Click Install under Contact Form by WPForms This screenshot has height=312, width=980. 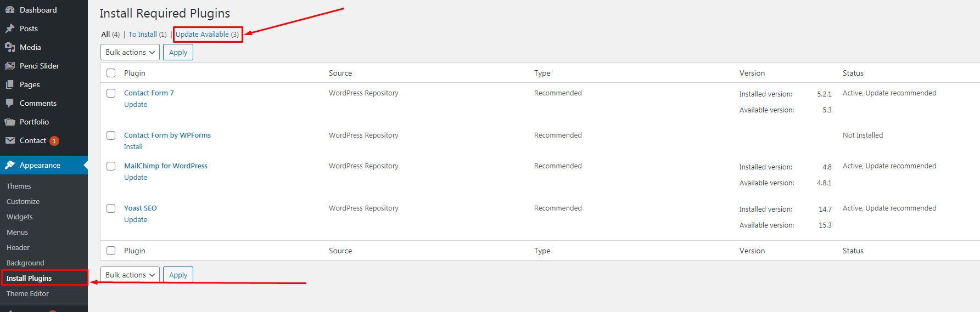(133, 146)
